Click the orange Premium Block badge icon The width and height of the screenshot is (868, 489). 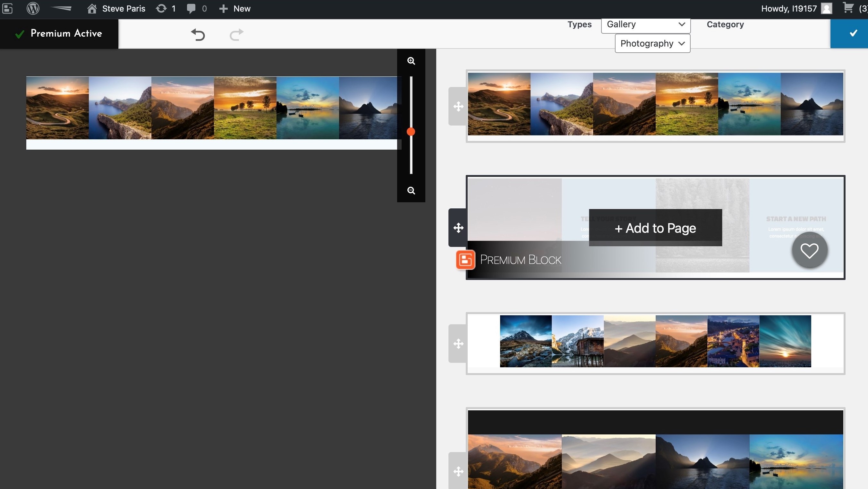click(x=465, y=260)
